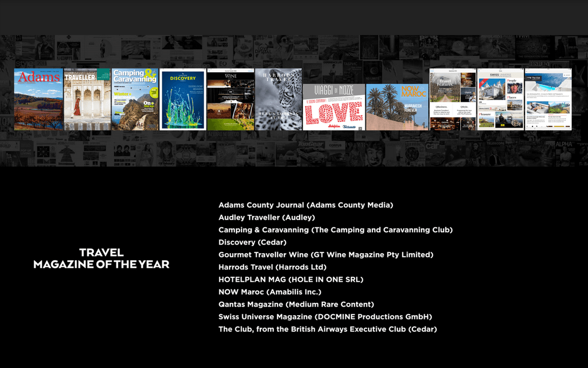Select the Discovery magazine cover
Image resolution: width=588 pixels, height=368 pixels.
183,99
